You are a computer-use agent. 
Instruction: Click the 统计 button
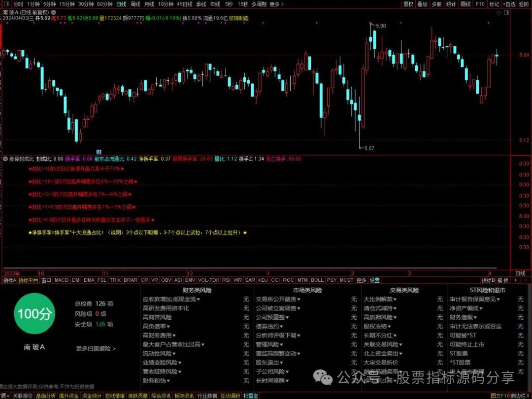point(451,4)
